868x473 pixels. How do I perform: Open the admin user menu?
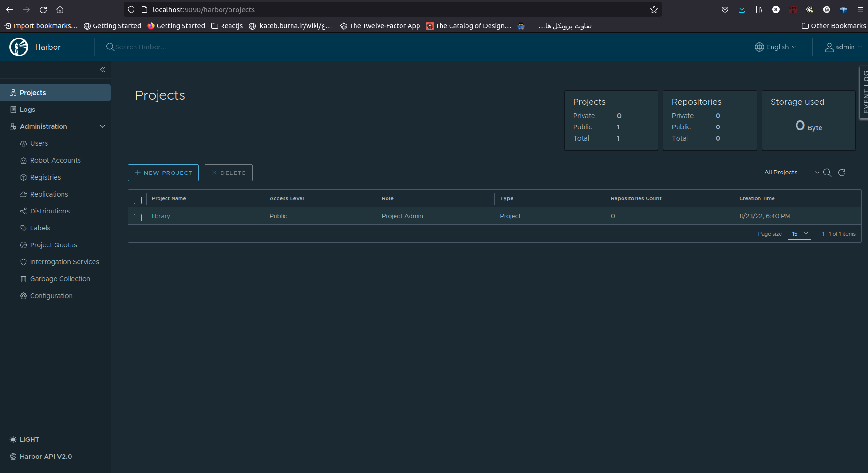844,47
